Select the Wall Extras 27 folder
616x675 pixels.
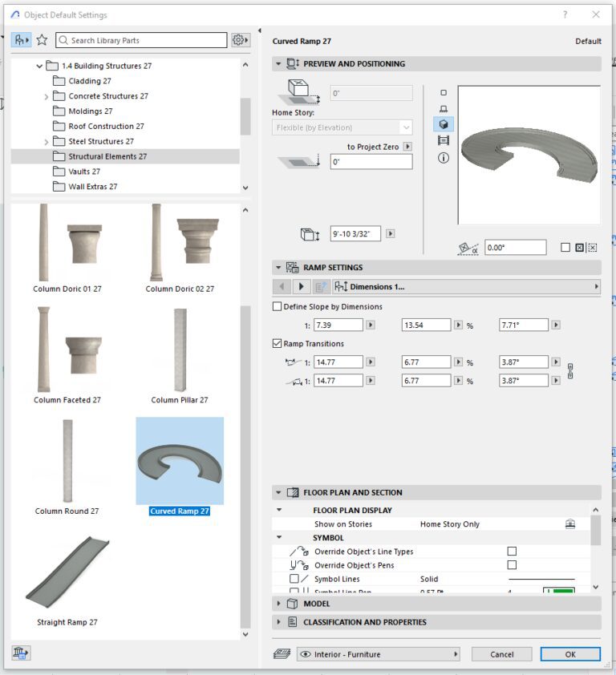pyautogui.click(x=92, y=187)
